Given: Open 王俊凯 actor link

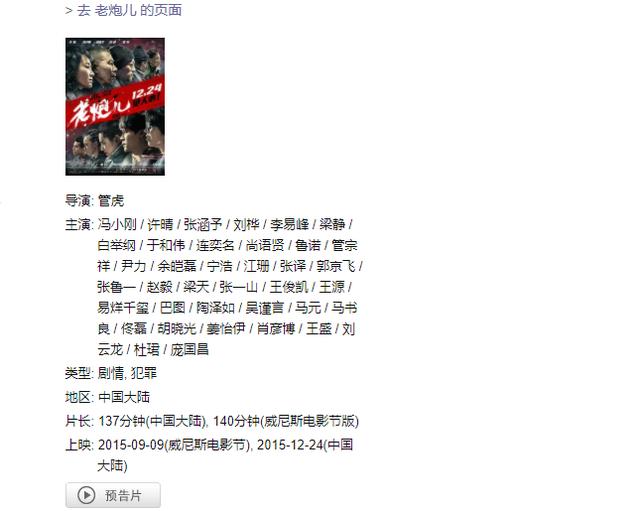Looking at the screenshot, I should point(289,287).
